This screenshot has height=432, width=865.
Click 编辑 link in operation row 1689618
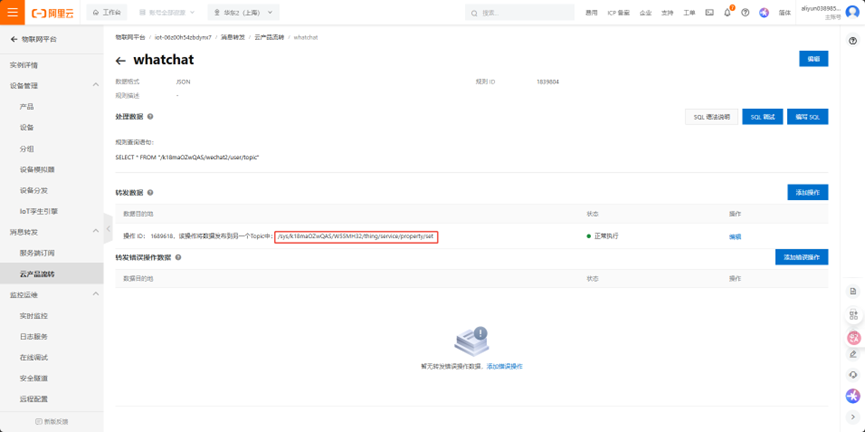[735, 237]
